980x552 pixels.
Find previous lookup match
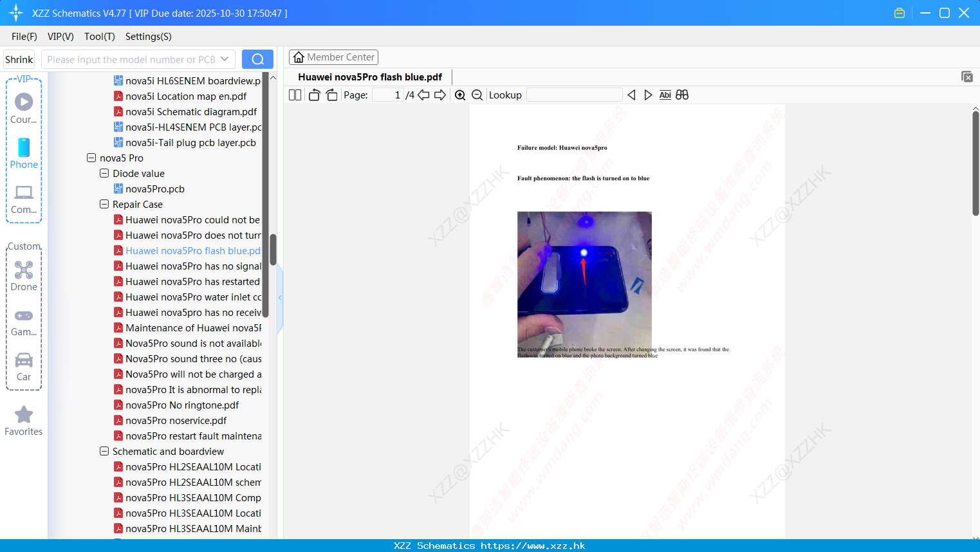(631, 95)
